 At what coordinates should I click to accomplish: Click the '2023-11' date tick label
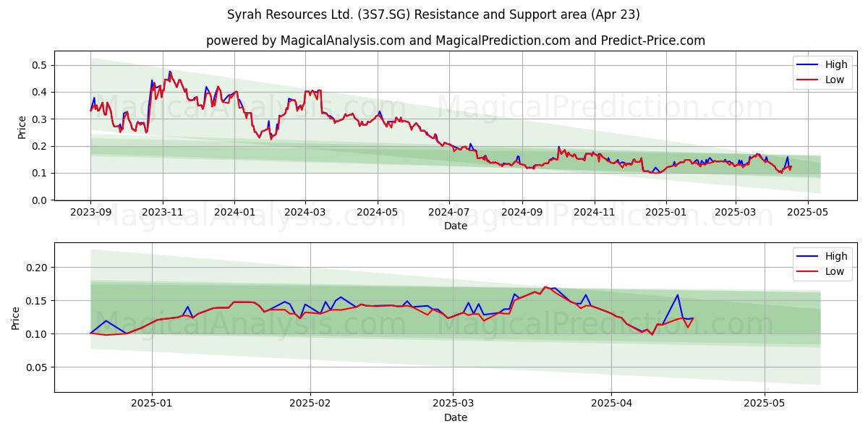pos(162,213)
